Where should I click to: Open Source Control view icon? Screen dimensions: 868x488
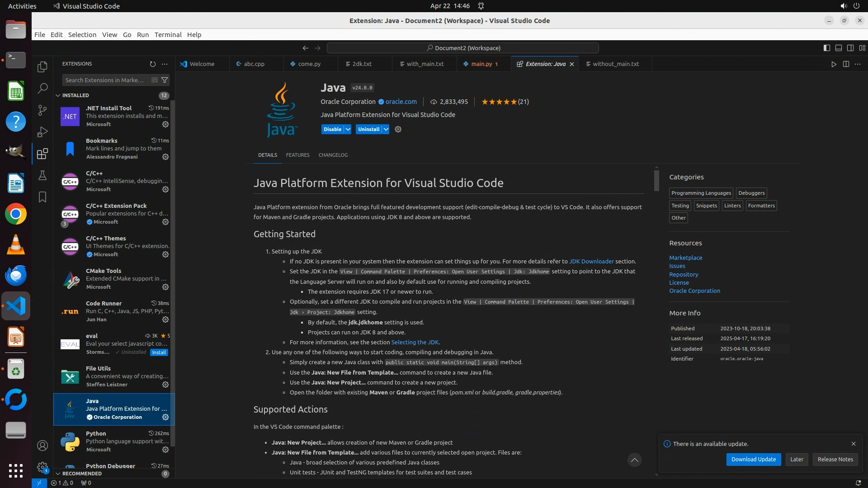tap(42, 110)
